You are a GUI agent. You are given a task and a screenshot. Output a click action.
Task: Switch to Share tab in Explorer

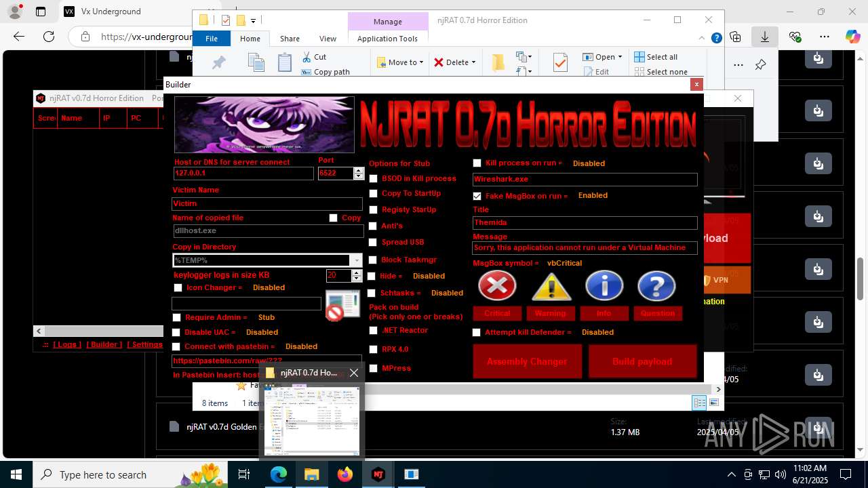290,39
